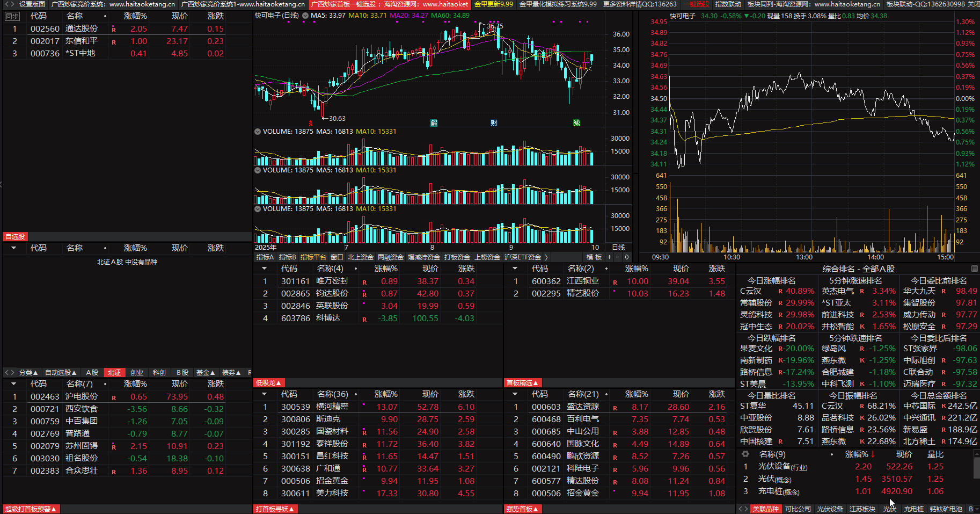The image size is (980, 514).
Task: Click the red S marker on K-line chart
Action: pyautogui.click(x=310, y=123)
